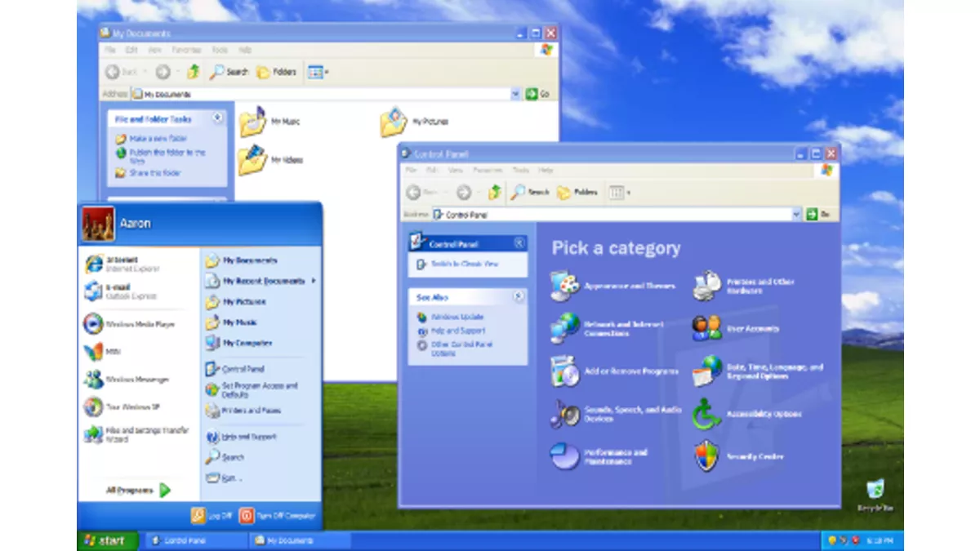Collapse Control Panel side panel section
This screenshot has height=551, width=980.
point(519,243)
